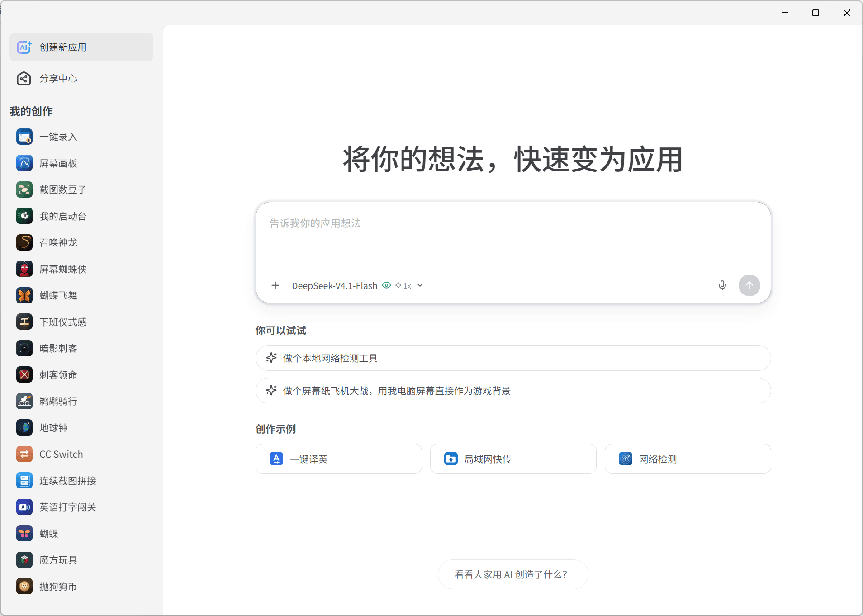Click the 1x multiplier indicator

[x=403, y=286]
